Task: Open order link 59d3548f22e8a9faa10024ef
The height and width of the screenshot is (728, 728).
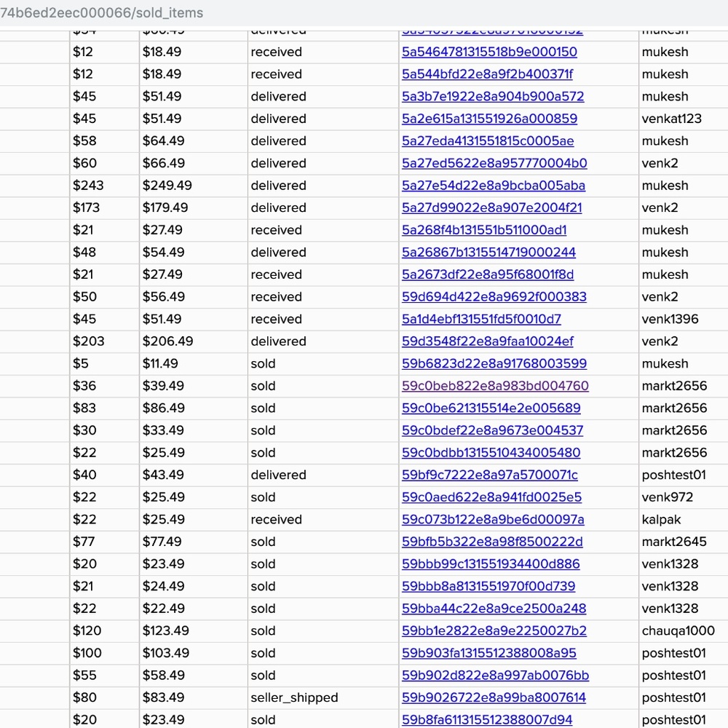Action: [x=488, y=341]
